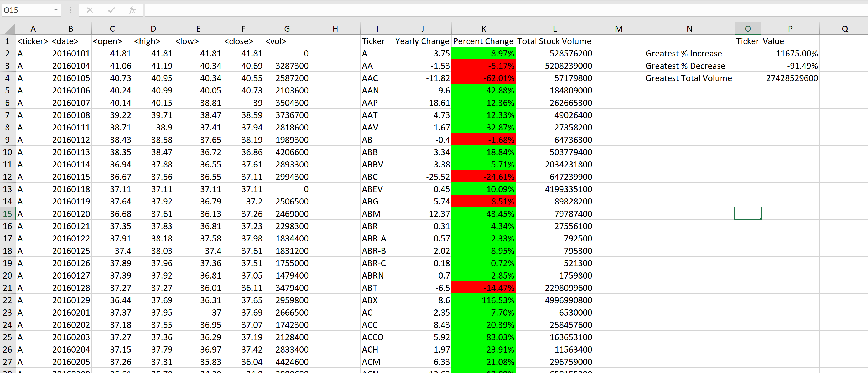Select the <ticker> header cell in A1
The height and width of the screenshot is (373, 868).
33,41
